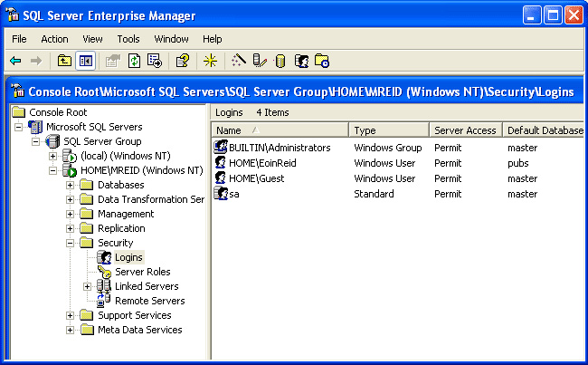Collapse the Security folder
The image size is (588, 365).
71,243
